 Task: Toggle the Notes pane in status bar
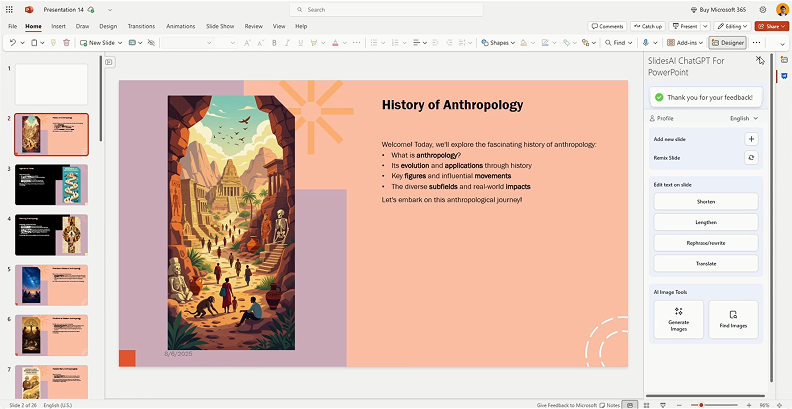609,405
